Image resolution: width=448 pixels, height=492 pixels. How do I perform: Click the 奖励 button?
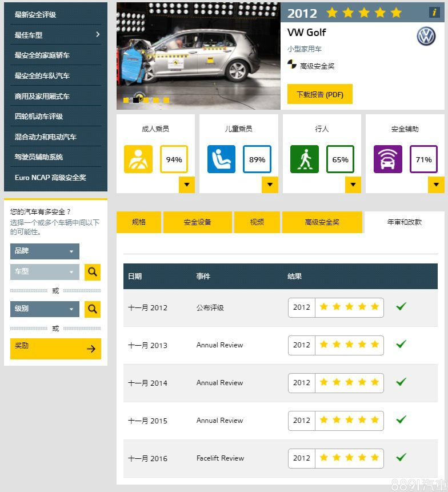[55, 349]
